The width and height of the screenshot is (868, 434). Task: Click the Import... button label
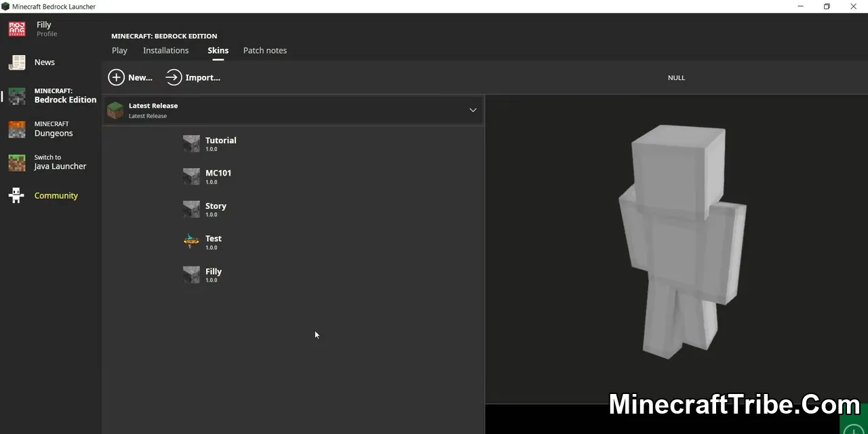[203, 77]
